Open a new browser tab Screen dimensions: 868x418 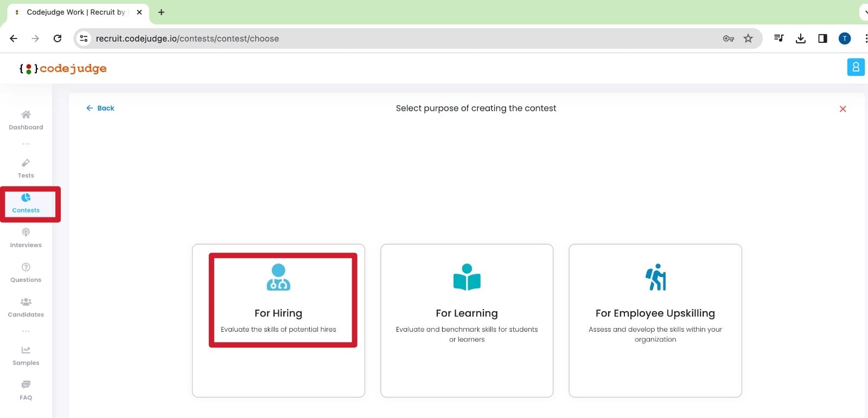coord(161,12)
